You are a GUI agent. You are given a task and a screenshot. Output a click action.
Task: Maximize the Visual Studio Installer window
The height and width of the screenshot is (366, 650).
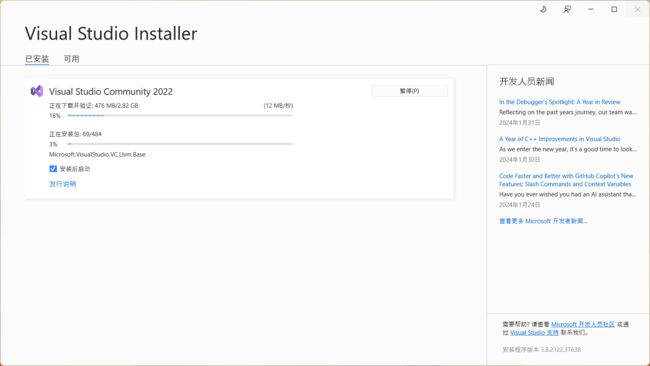coord(614,9)
